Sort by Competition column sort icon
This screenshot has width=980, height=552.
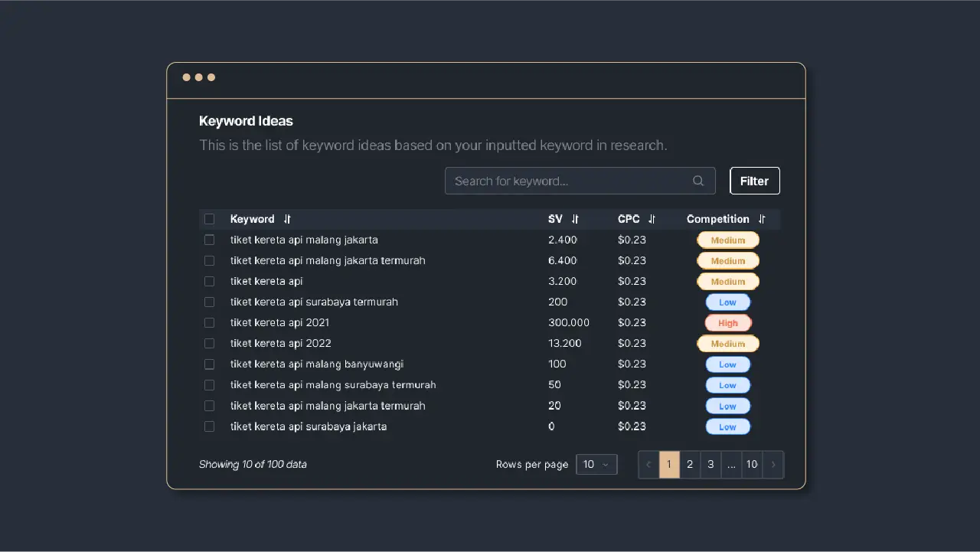click(x=762, y=219)
